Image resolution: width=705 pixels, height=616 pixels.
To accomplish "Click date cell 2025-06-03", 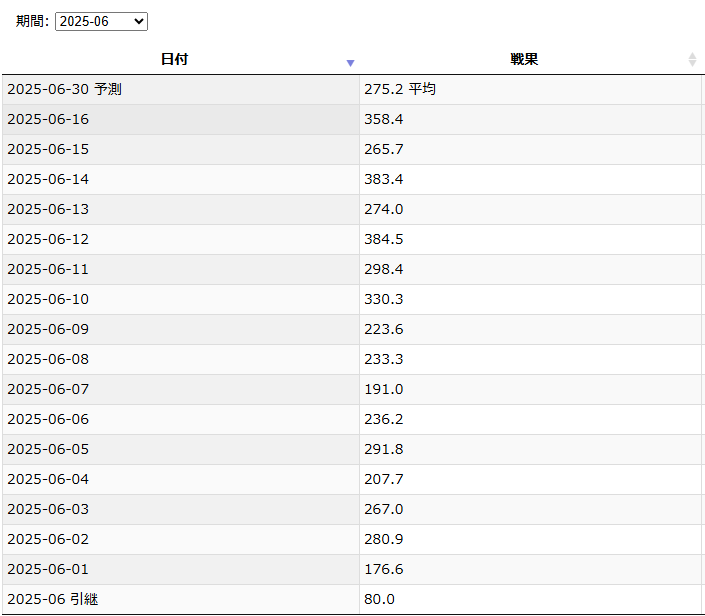I will (x=181, y=509).
